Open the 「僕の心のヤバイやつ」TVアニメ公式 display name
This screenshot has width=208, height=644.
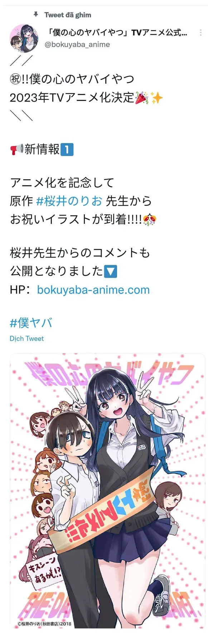pyautogui.click(x=117, y=33)
